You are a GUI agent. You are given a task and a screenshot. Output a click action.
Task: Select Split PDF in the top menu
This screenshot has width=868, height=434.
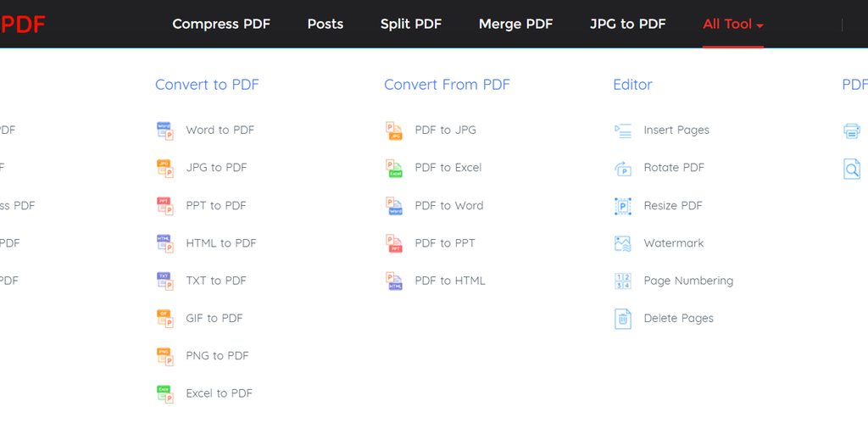pos(411,24)
